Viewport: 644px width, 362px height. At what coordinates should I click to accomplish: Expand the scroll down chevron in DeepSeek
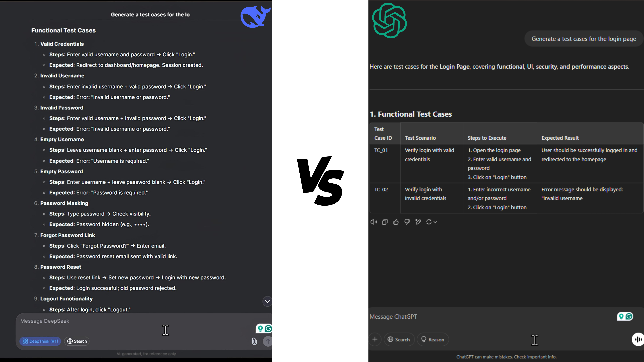(x=267, y=301)
